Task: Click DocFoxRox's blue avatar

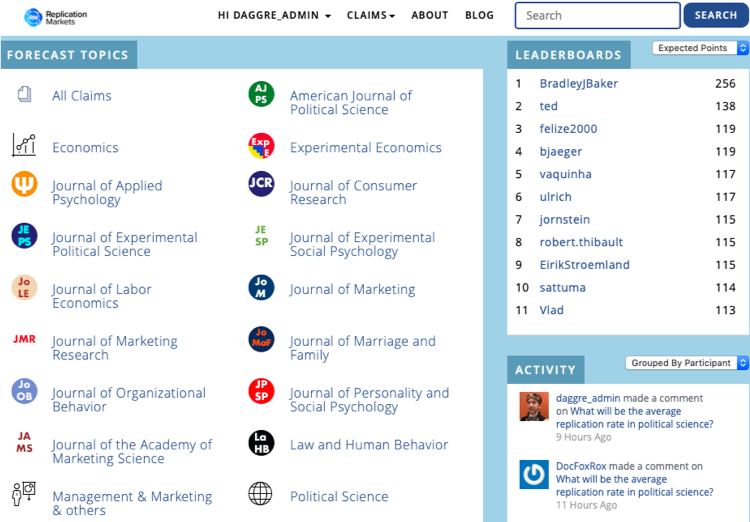Action: pyautogui.click(x=534, y=475)
